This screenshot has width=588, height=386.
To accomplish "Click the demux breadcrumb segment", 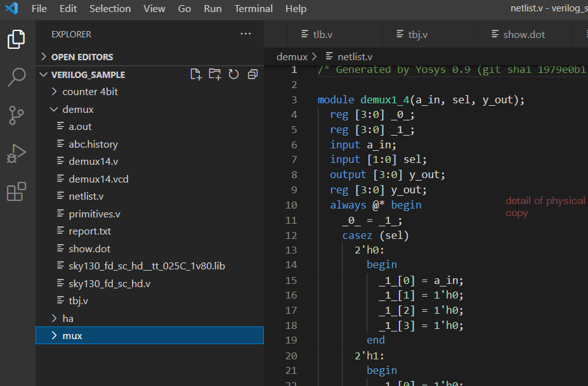I will [292, 56].
